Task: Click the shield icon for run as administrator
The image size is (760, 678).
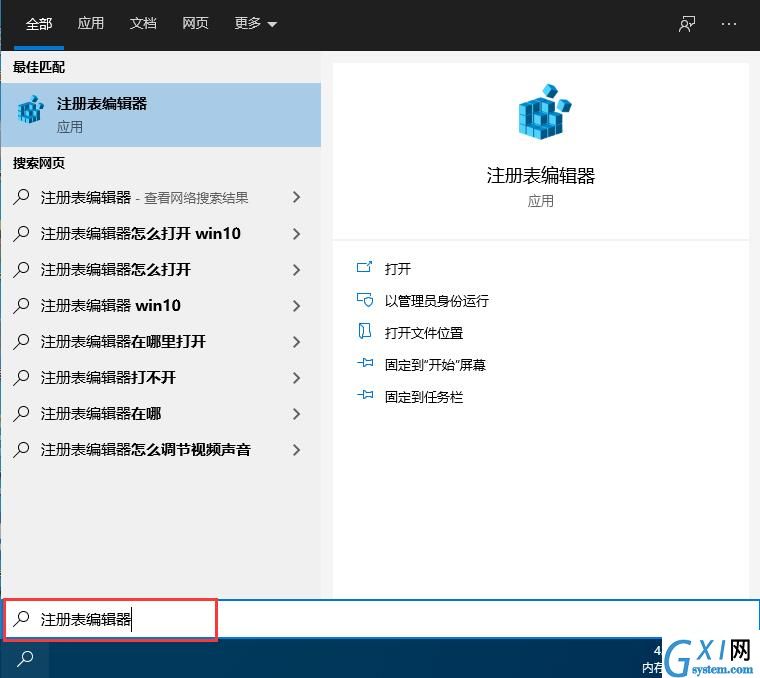Action: [365, 300]
